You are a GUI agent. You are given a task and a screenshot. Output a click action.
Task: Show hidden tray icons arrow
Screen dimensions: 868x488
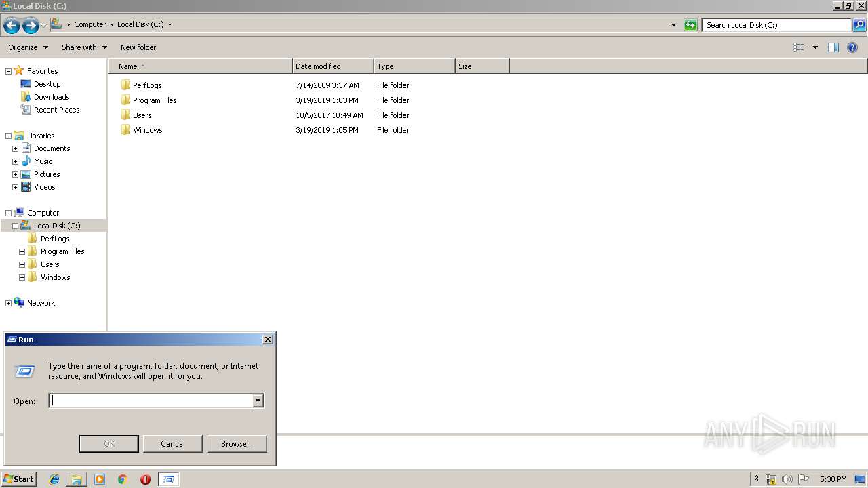pos(756,479)
